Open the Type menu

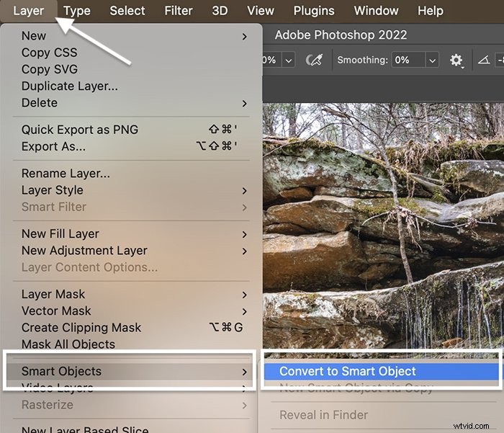(x=77, y=11)
